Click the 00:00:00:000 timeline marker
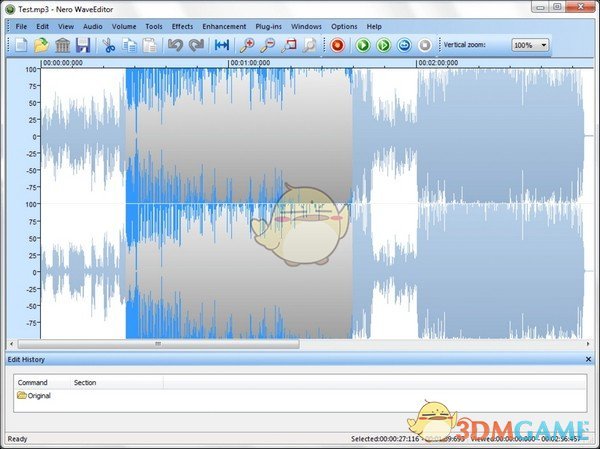The width and height of the screenshot is (600, 449). pyautogui.click(x=62, y=63)
